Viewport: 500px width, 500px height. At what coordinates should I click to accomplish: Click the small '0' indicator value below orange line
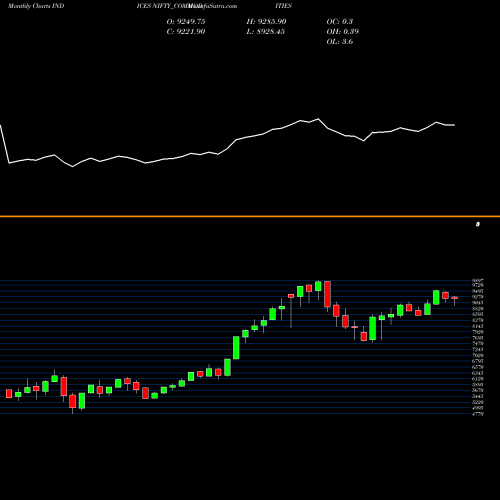click(x=478, y=224)
